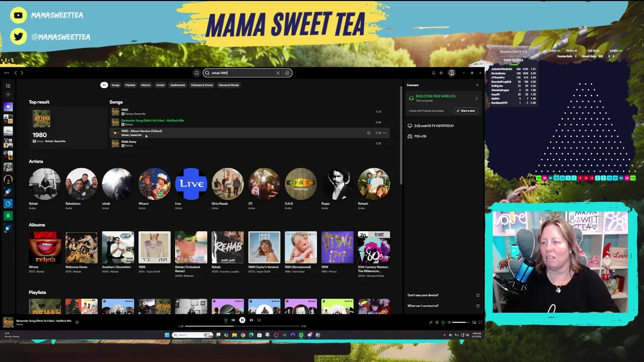Open Windows Start button in taskbar
Viewport: 644px width, 362px height.
(x=167, y=335)
